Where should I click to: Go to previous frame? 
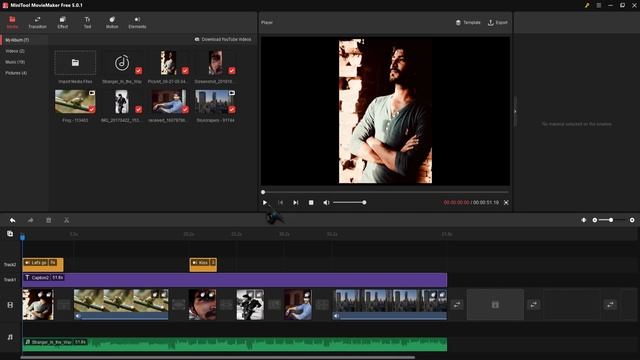(x=280, y=202)
